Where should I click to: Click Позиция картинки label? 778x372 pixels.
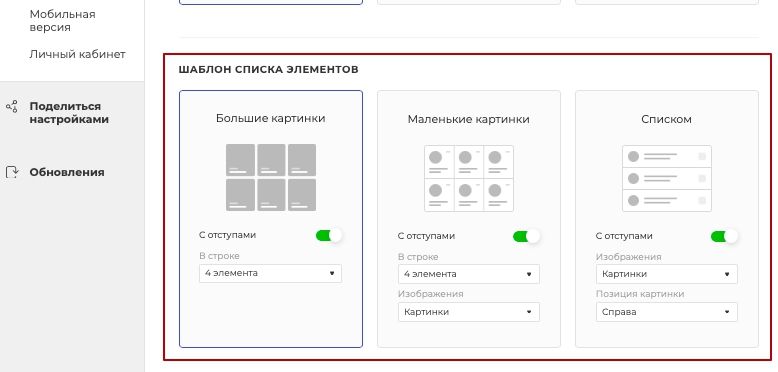coord(640,294)
